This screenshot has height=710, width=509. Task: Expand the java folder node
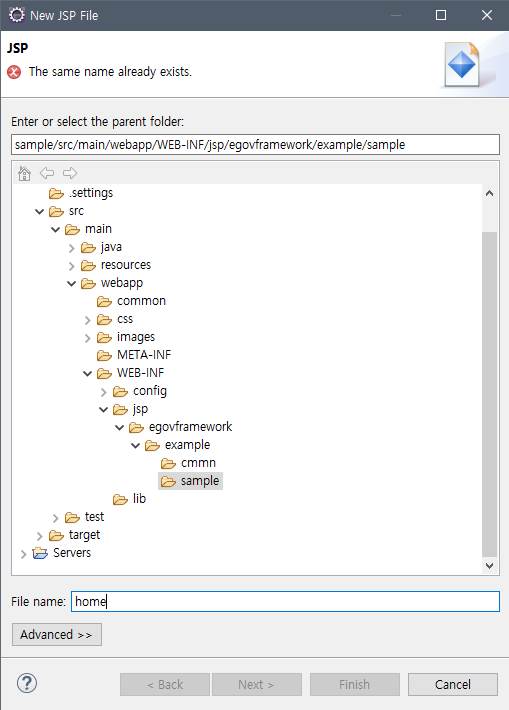coord(72,248)
